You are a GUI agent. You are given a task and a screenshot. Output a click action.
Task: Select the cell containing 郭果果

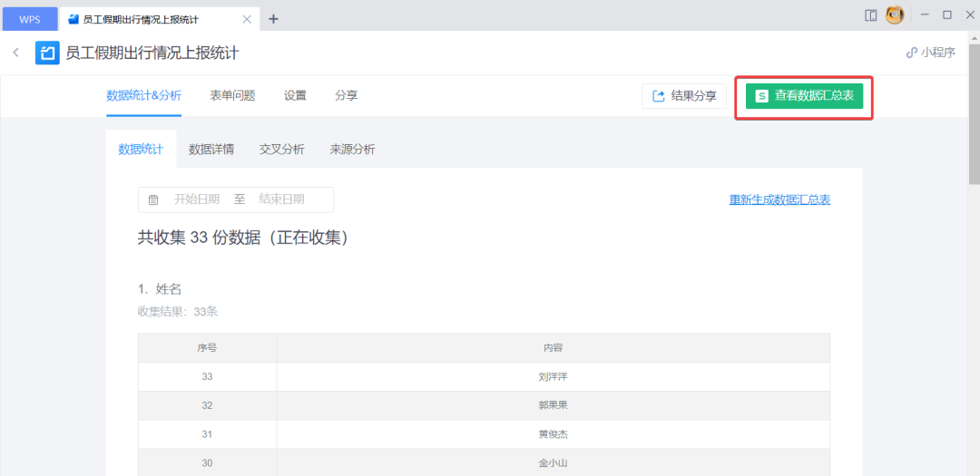[554, 405]
